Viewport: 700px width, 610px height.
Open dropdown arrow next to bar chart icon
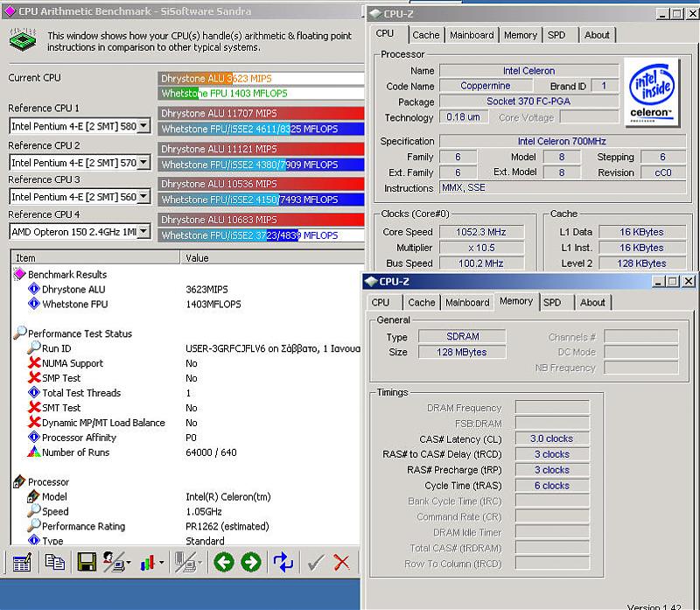tap(161, 563)
